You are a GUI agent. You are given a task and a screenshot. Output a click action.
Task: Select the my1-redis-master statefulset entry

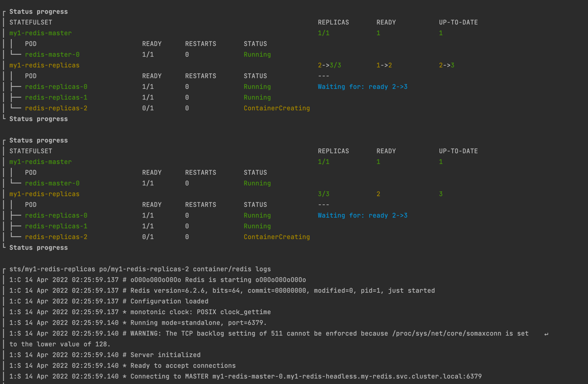(x=40, y=33)
